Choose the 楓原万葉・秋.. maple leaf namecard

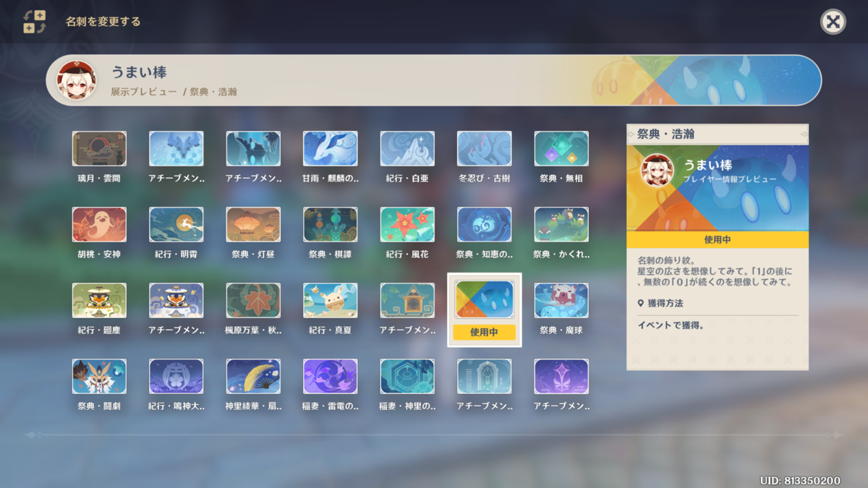(253, 301)
